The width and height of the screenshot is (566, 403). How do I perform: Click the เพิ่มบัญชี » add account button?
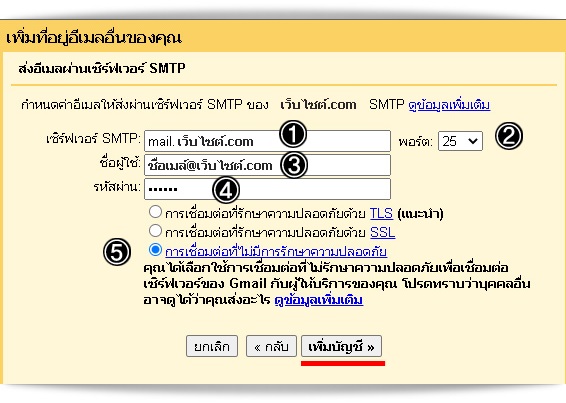pyautogui.click(x=341, y=346)
